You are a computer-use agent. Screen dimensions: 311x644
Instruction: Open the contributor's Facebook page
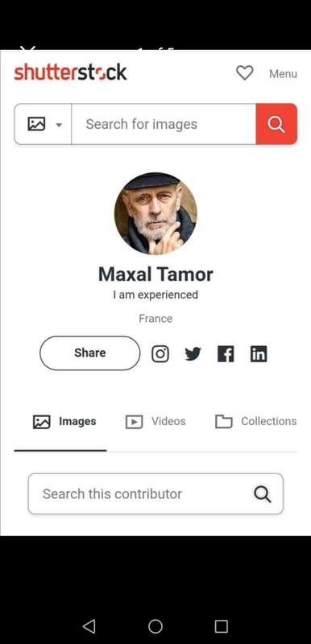pos(226,353)
